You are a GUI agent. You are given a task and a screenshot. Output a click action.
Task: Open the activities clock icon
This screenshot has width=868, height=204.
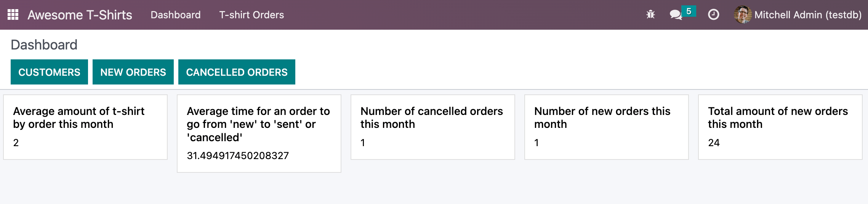tap(713, 15)
